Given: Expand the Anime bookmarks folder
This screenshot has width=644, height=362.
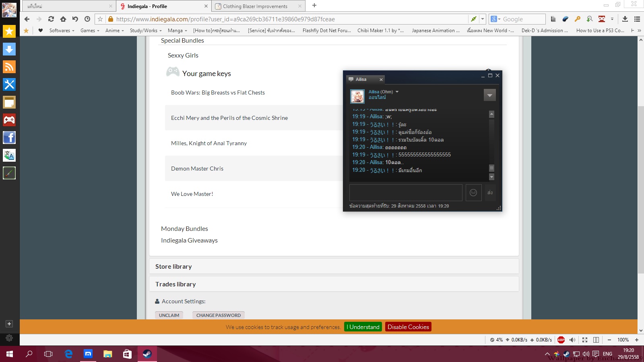Looking at the screenshot, I should [115, 31].
